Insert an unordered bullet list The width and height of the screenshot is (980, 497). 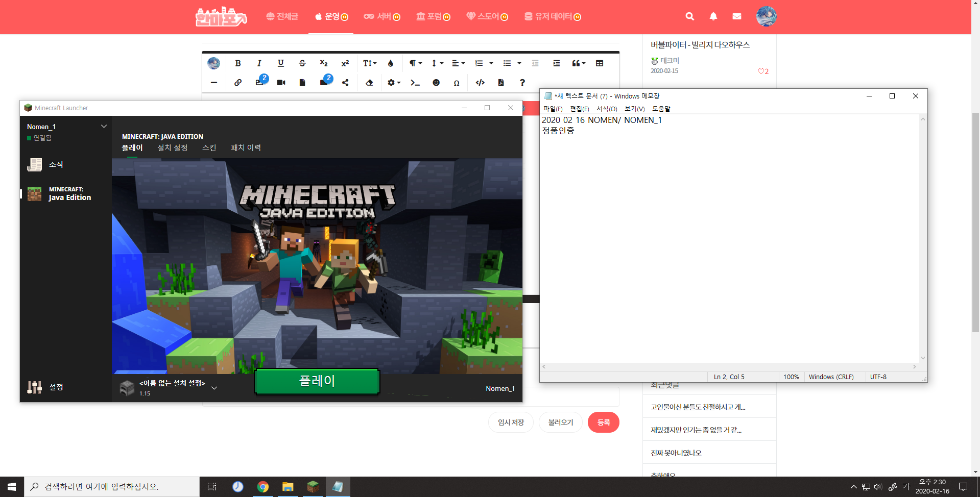click(x=507, y=63)
